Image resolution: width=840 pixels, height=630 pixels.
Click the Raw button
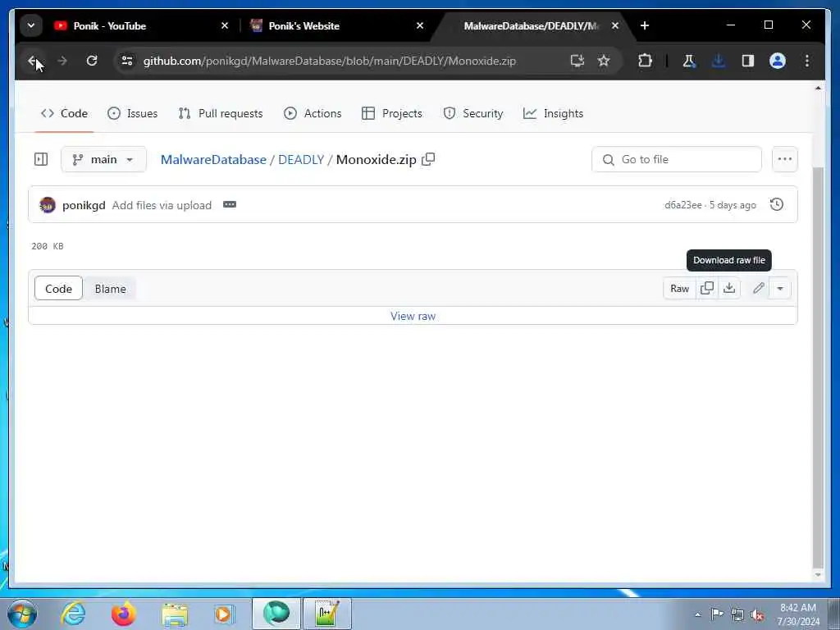(x=679, y=288)
